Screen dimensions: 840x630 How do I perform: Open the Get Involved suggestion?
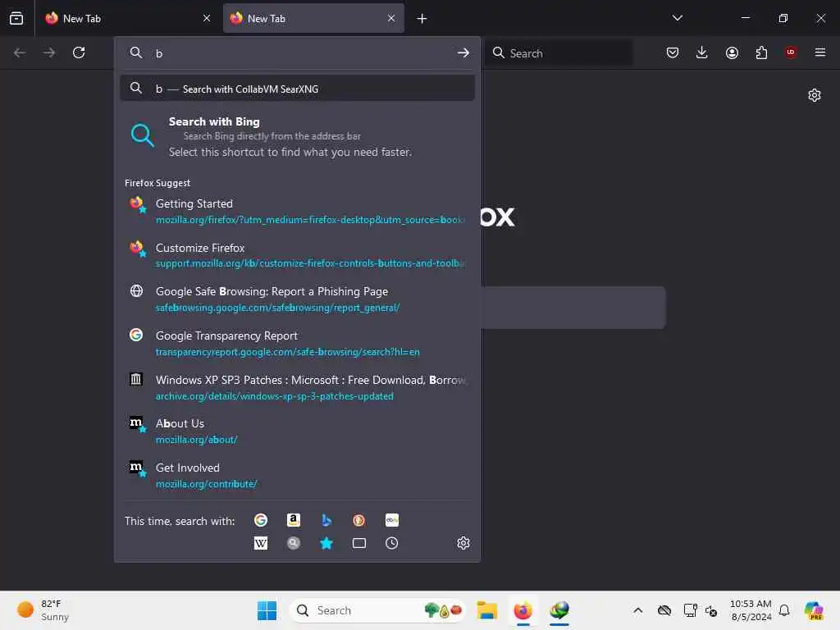pyautogui.click(x=297, y=475)
